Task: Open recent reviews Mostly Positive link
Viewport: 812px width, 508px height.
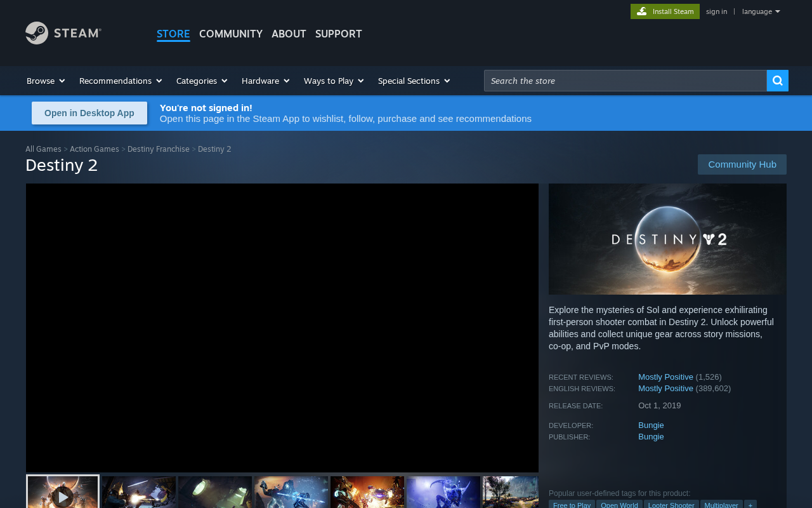Action: 665,377
